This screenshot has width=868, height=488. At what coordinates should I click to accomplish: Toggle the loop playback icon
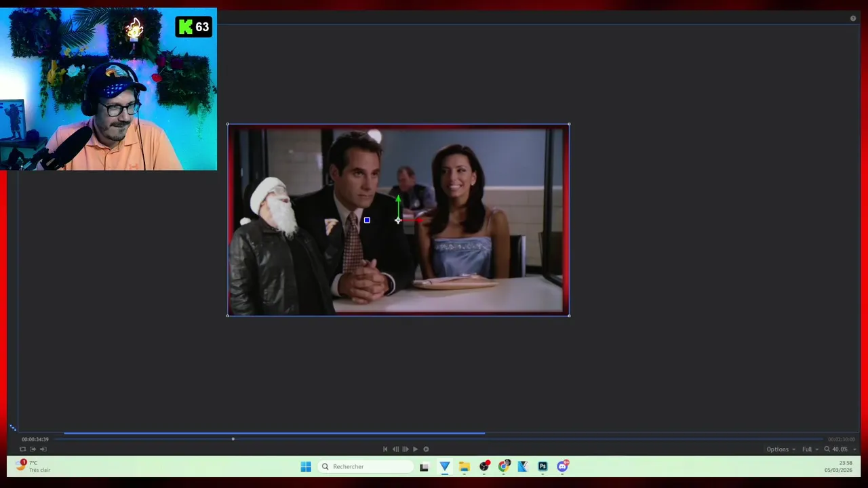point(22,449)
